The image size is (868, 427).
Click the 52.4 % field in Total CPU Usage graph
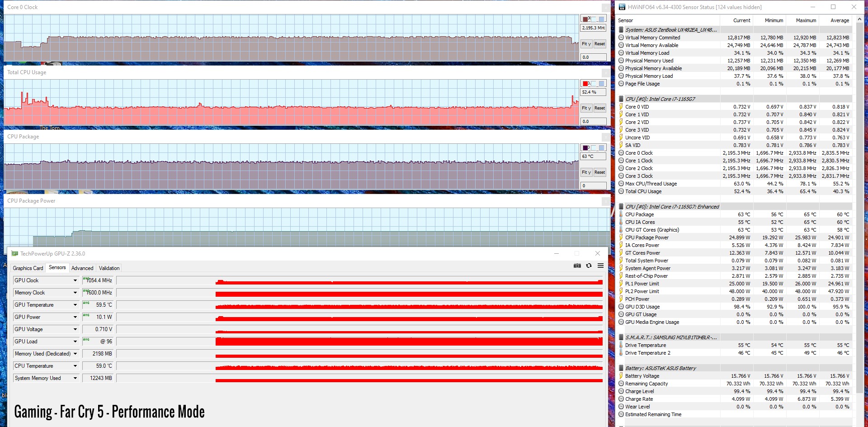pos(593,92)
